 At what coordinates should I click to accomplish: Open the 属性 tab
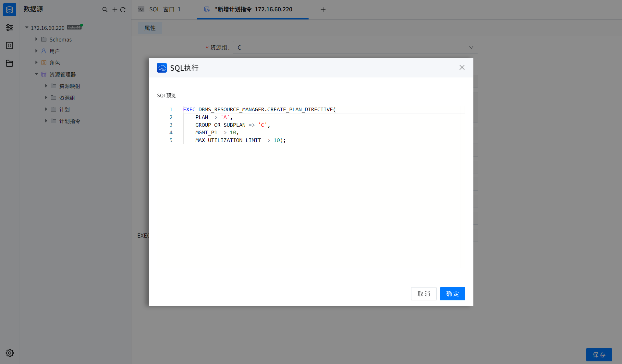point(150,28)
